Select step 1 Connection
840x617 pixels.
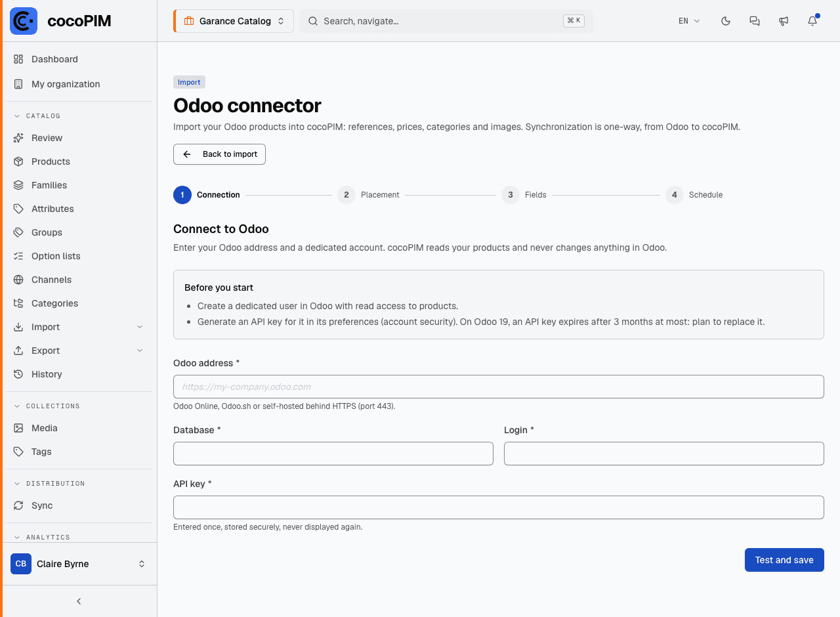coord(207,195)
